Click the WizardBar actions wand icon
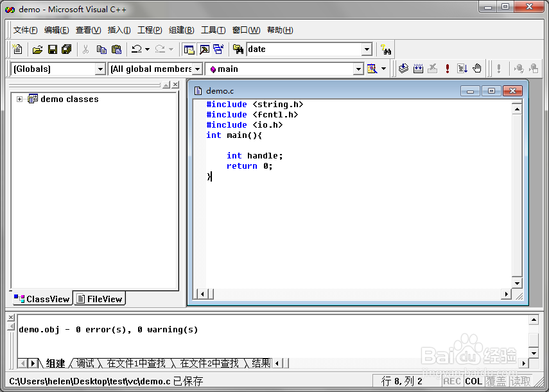 point(372,69)
